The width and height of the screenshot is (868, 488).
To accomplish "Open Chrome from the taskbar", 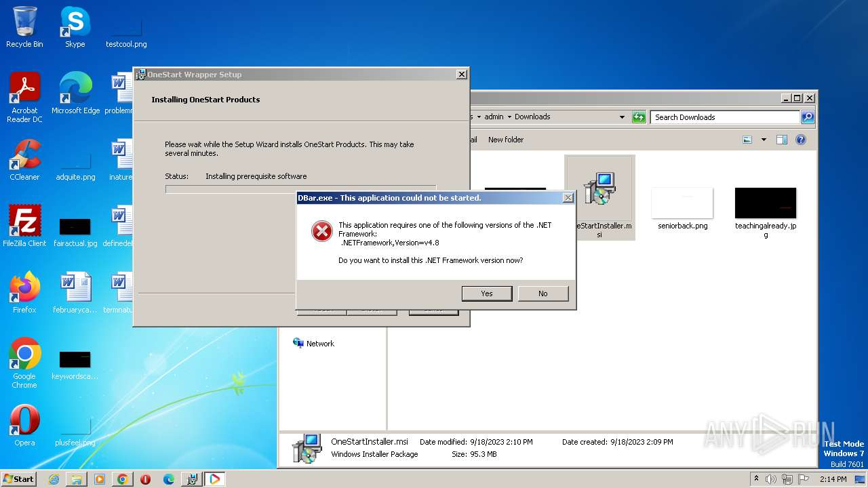I will tap(122, 479).
